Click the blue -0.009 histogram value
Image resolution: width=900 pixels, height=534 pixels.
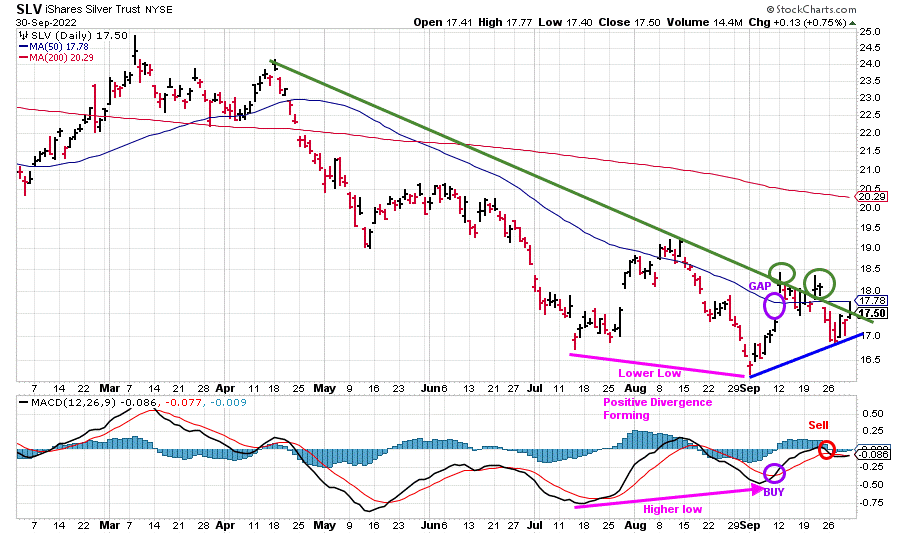[x=228, y=402]
